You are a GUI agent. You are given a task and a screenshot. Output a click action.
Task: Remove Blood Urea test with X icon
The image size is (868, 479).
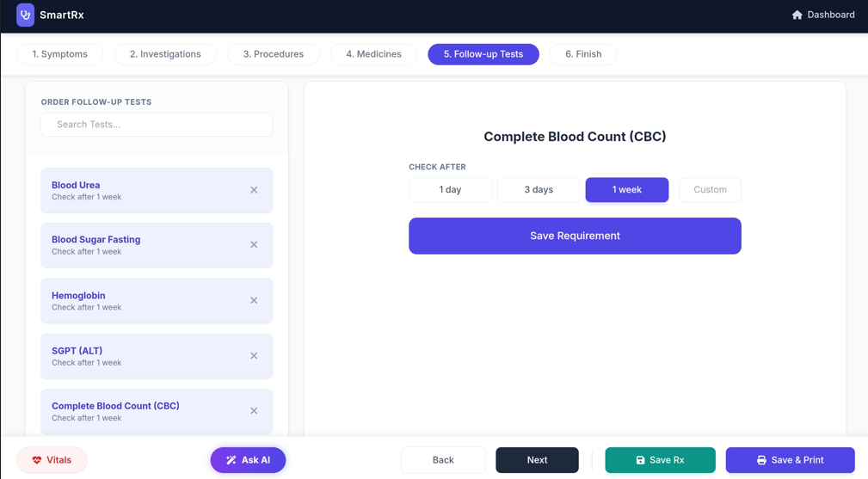[x=254, y=190]
